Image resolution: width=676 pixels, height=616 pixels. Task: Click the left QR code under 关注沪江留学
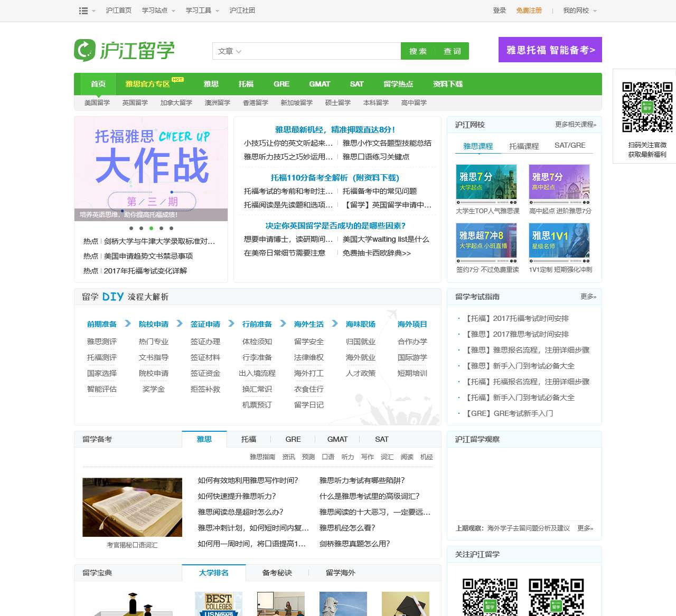click(x=490, y=597)
